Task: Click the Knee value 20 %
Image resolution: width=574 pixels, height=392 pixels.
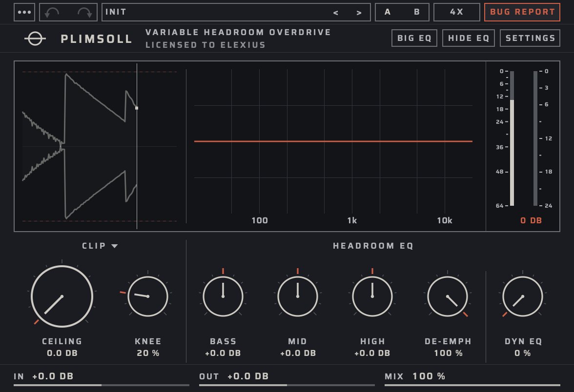Action: pos(148,353)
